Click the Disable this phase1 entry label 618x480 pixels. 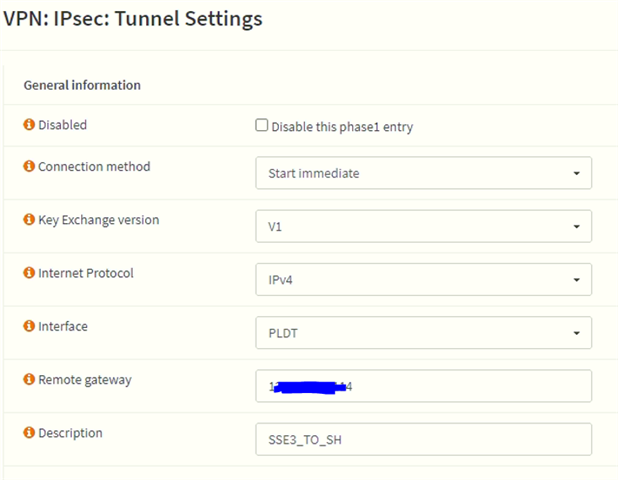click(x=342, y=127)
